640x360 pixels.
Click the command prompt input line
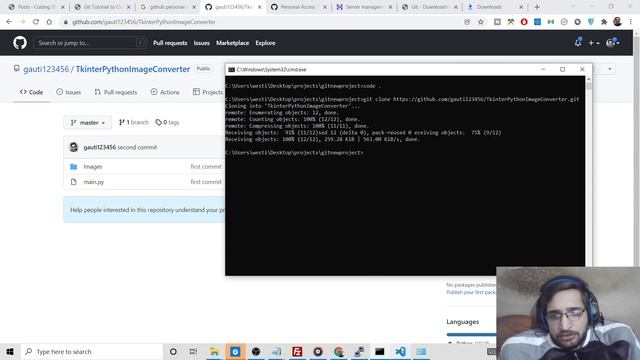click(x=294, y=153)
